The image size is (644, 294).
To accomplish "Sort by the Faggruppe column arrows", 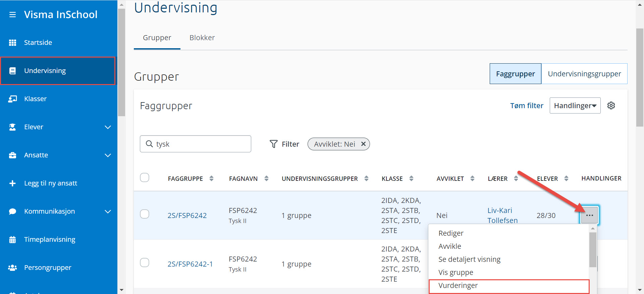I will [211, 178].
